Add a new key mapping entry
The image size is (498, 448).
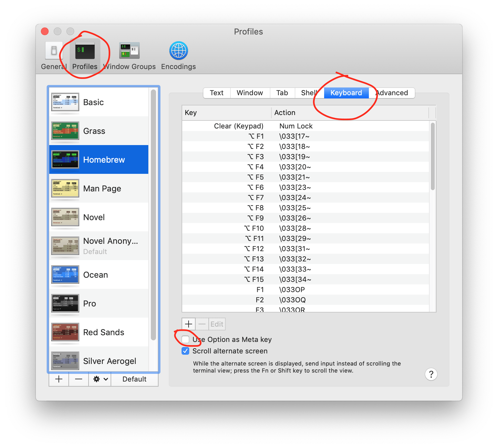(189, 324)
